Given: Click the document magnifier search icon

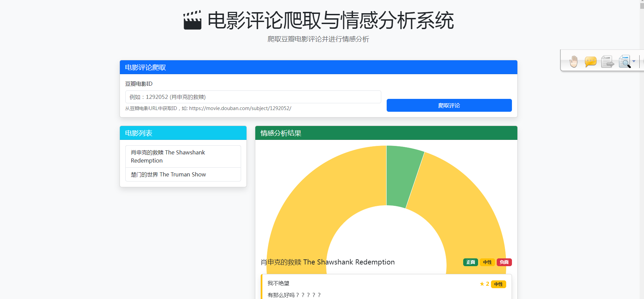Looking at the screenshot, I should pos(625,62).
